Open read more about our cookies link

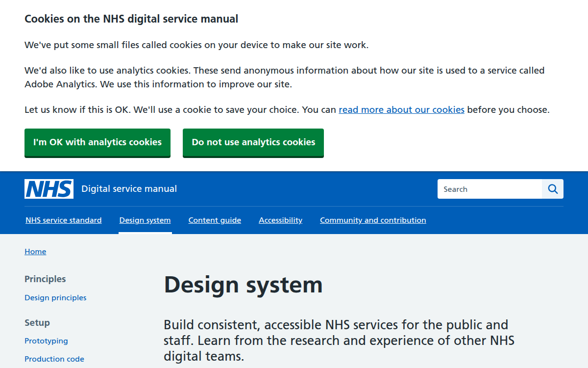click(x=401, y=110)
